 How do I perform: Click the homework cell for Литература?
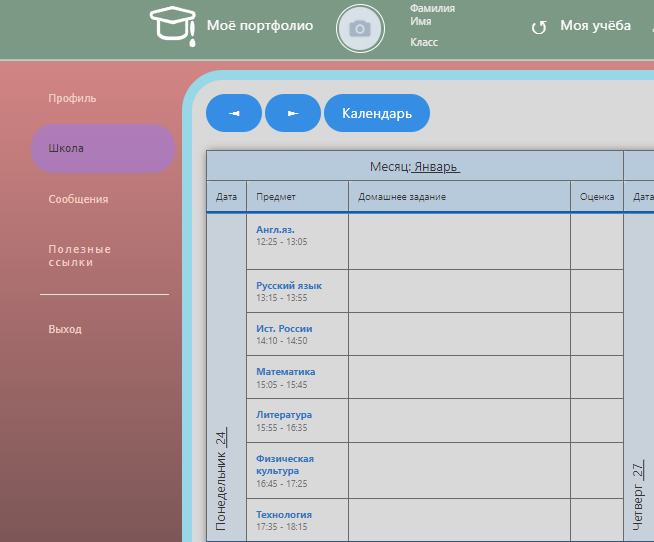(459, 420)
